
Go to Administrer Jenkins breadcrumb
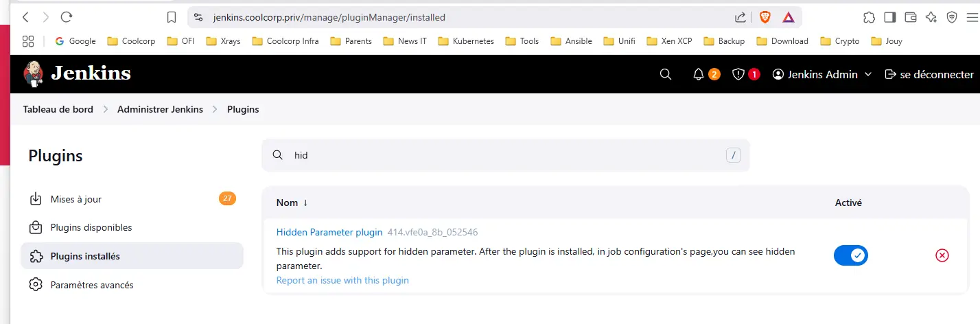point(160,109)
